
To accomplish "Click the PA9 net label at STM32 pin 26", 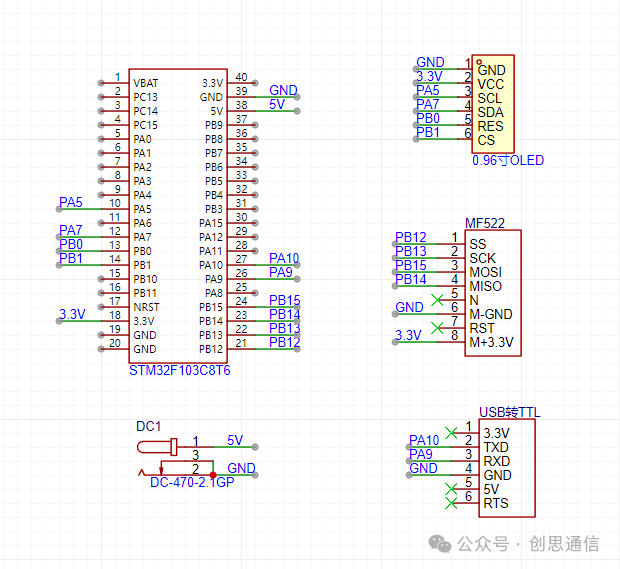I will tap(281, 272).
